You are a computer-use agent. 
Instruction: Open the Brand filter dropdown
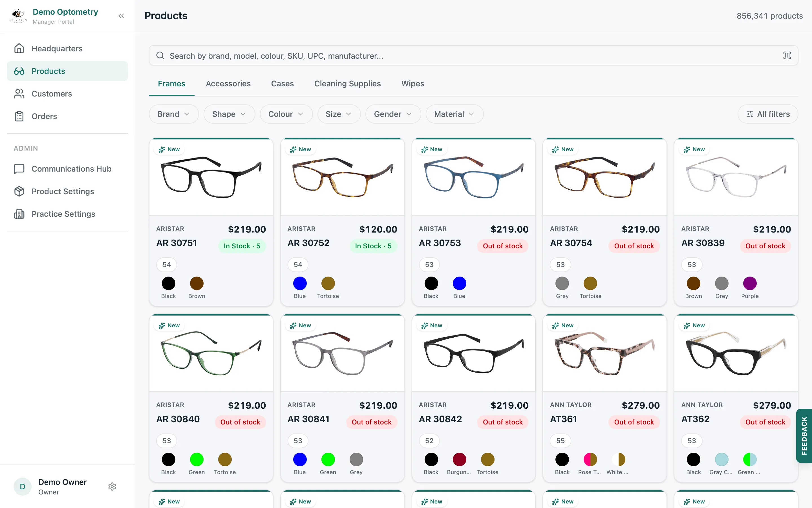pos(173,114)
